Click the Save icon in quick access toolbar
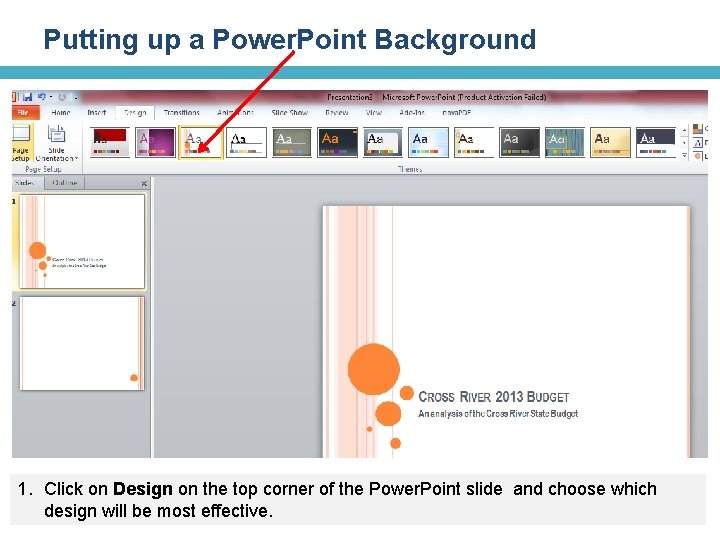This screenshot has height=540, width=720. click(28, 97)
